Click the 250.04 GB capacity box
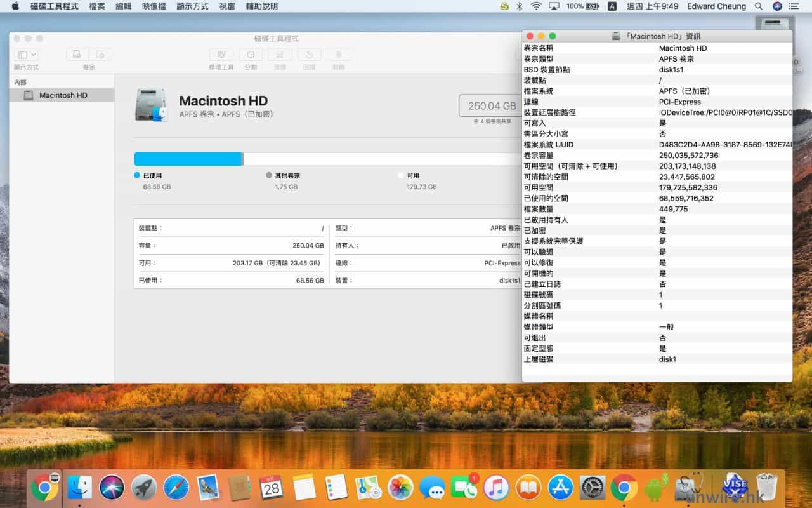Viewport: 812px width, 508px height. [x=492, y=106]
